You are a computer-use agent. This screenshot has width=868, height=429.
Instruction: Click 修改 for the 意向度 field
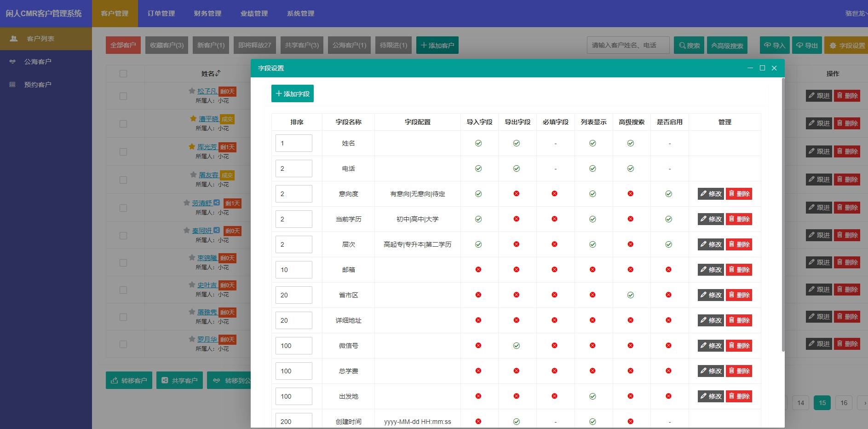click(x=711, y=194)
